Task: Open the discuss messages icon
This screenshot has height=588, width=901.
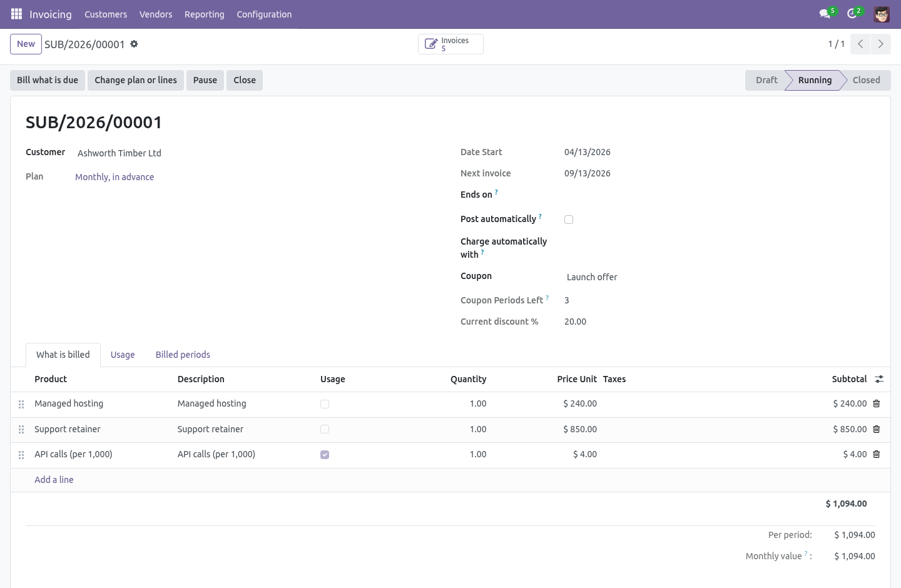Action: [x=825, y=14]
